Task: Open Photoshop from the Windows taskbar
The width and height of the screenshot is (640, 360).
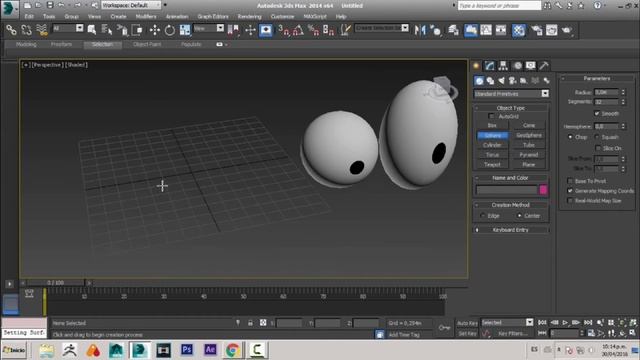Action: tap(187, 350)
